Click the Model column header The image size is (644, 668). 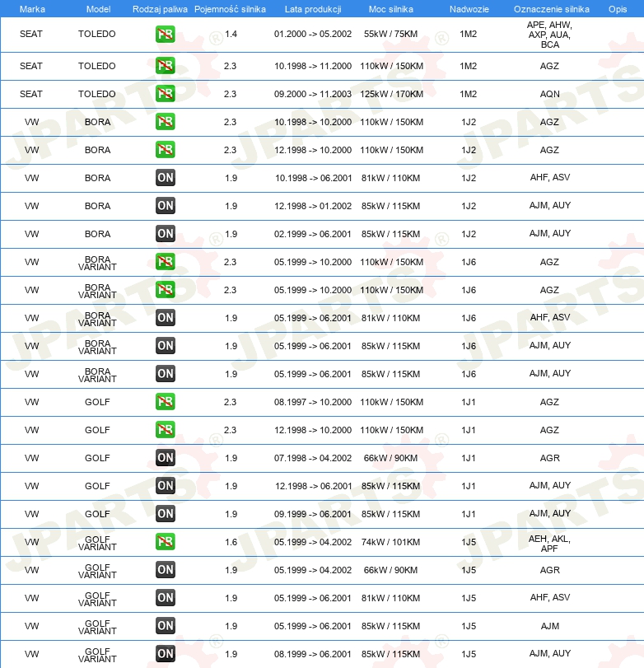tap(98, 9)
